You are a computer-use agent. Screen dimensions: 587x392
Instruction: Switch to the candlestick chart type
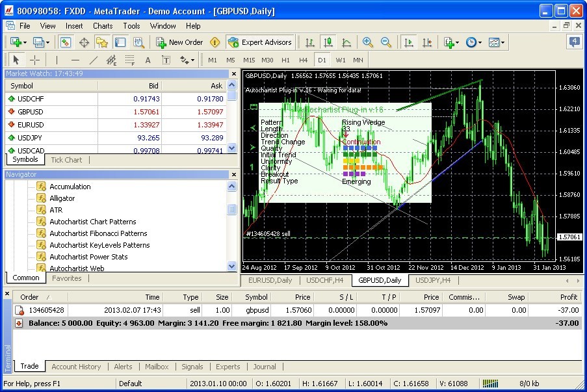tap(328, 42)
